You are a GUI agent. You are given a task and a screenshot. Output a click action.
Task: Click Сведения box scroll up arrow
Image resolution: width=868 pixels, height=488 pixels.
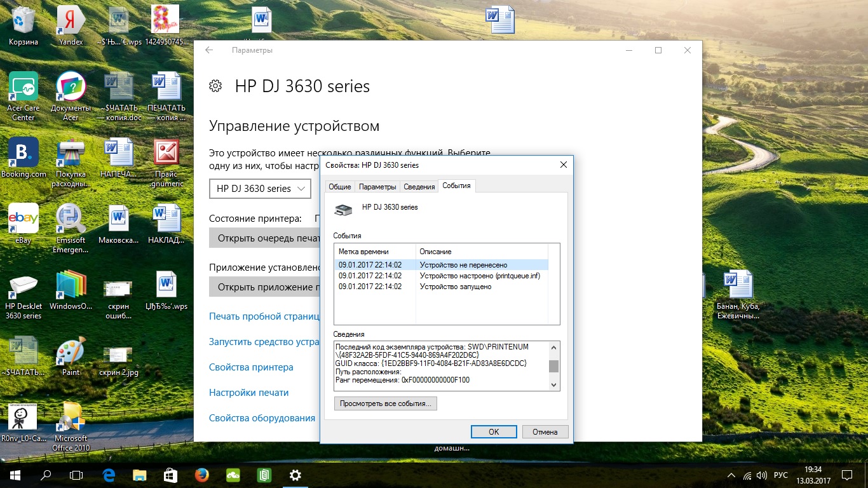click(x=553, y=347)
